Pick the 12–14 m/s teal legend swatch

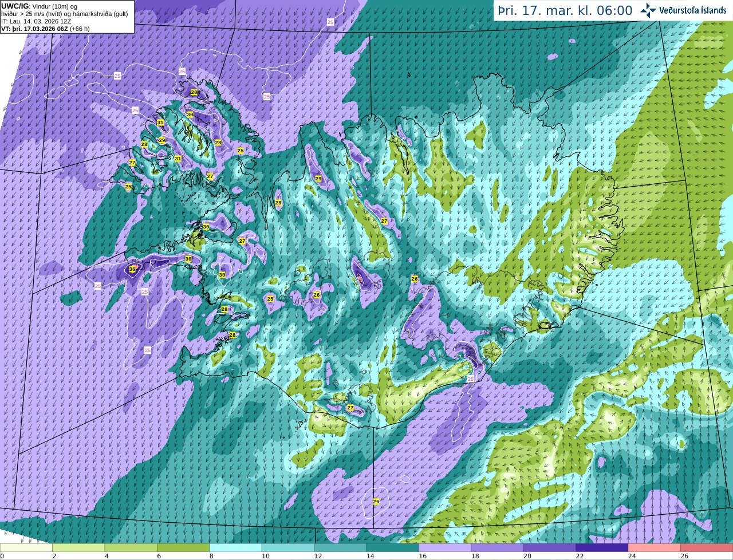click(x=341, y=548)
